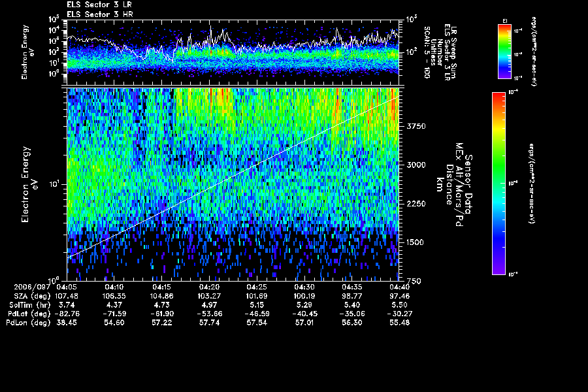Click the 3750 km altitude tick label
Screen dimensions: 588x392
[x=416, y=126]
